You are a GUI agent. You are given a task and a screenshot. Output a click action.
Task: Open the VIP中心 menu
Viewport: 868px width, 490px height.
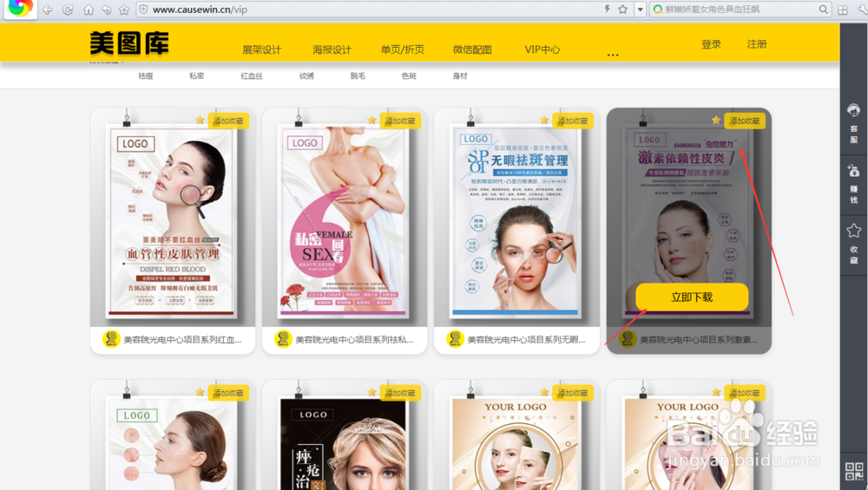tap(542, 49)
